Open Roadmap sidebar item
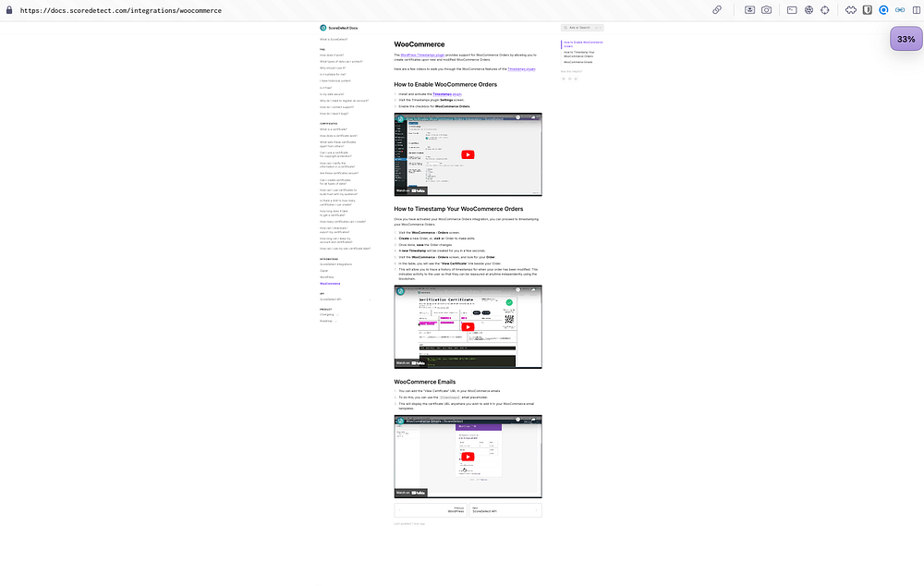924x586 pixels. click(326, 322)
